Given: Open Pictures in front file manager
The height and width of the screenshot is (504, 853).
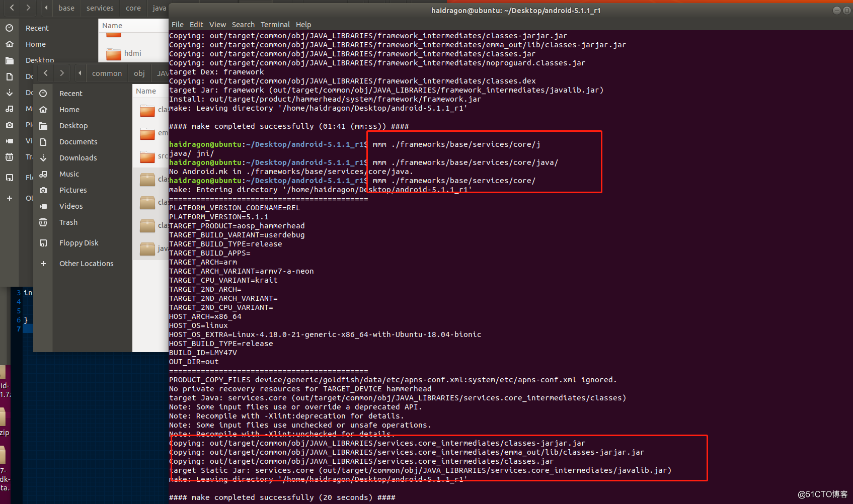Looking at the screenshot, I should click(x=73, y=190).
